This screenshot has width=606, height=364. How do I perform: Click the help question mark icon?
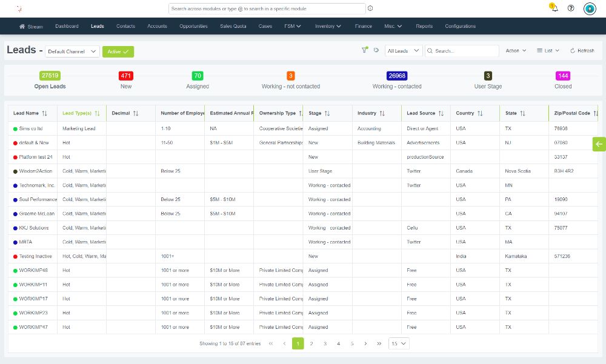click(x=571, y=8)
